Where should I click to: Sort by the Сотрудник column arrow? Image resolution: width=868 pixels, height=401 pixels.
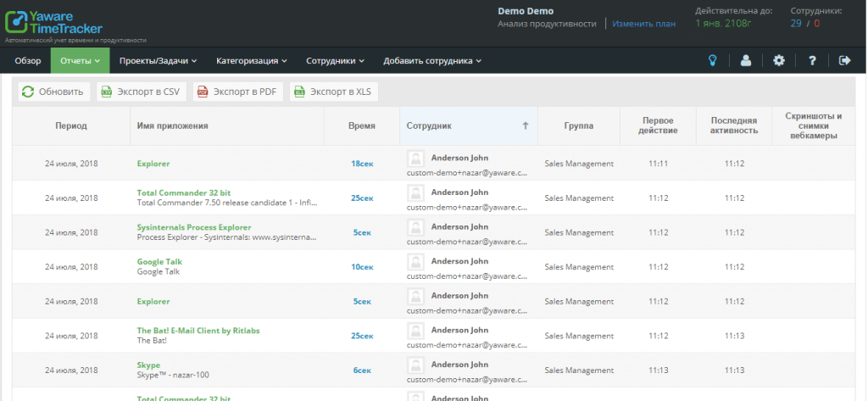coord(525,125)
